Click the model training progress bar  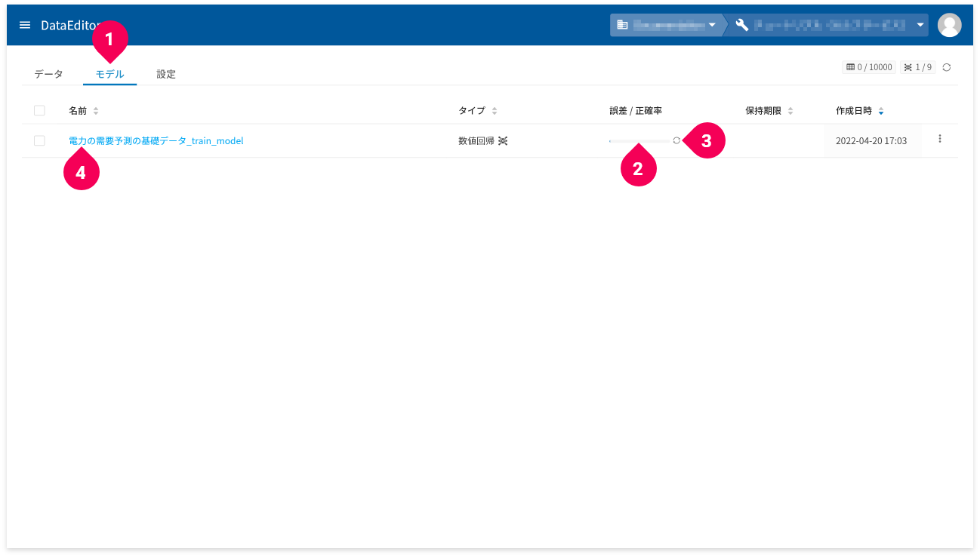coord(639,141)
